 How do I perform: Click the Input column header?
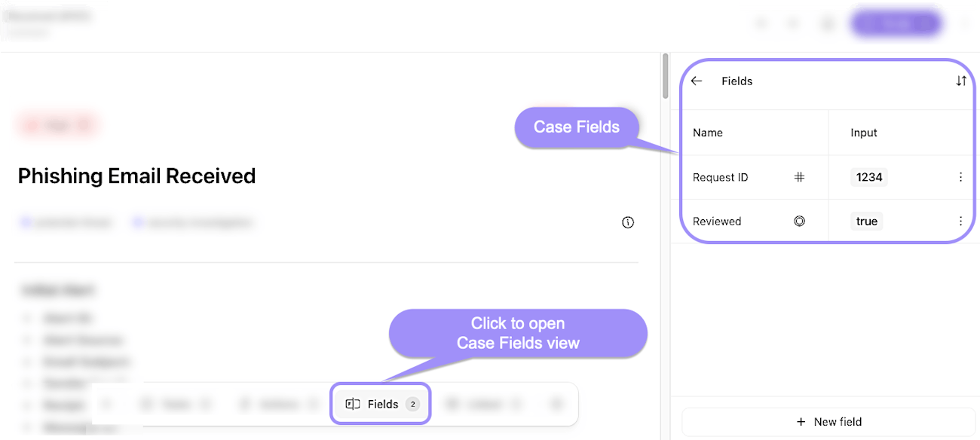(864, 133)
